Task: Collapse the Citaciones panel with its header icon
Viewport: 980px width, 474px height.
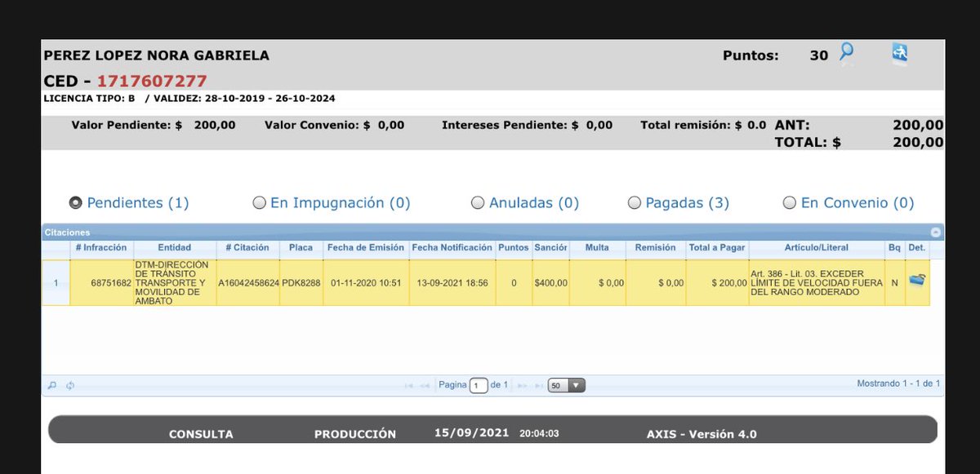Action: pyautogui.click(x=935, y=233)
